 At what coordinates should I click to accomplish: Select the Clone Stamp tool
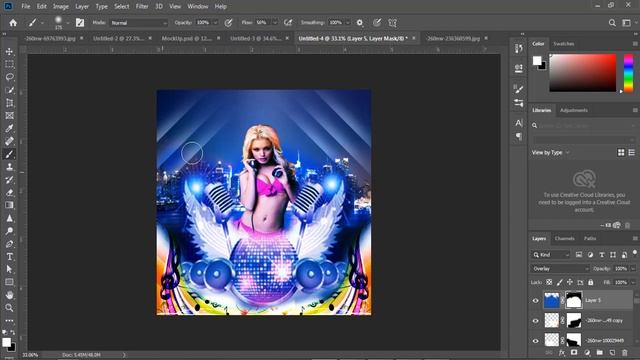click(x=9, y=167)
